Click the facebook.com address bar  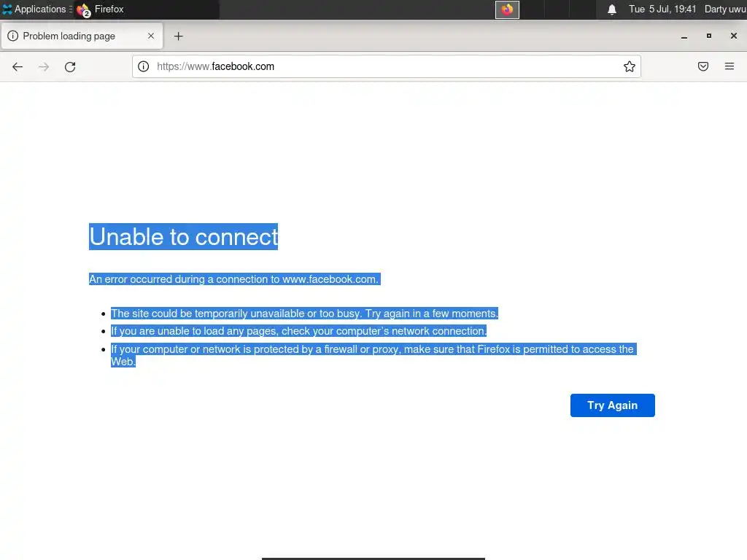coord(387,66)
